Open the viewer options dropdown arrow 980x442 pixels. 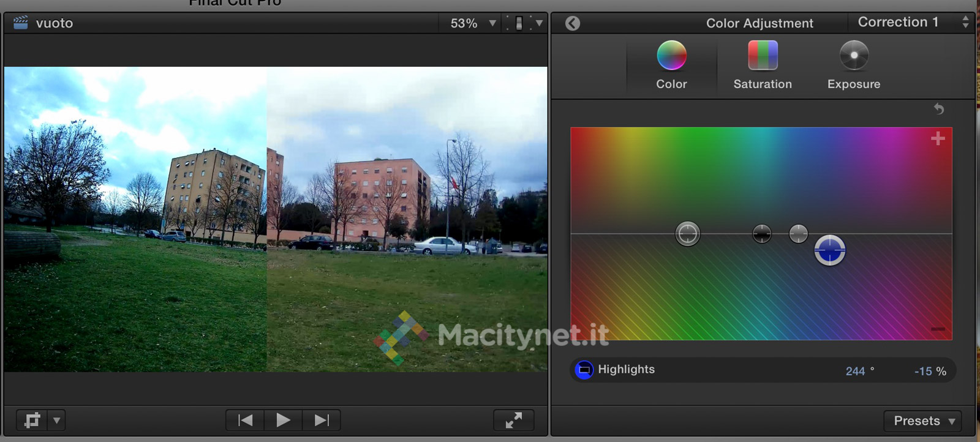click(539, 23)
